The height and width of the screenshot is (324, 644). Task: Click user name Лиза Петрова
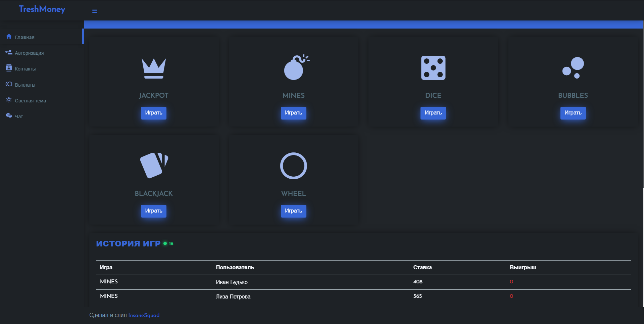click(x=233, y=296)
